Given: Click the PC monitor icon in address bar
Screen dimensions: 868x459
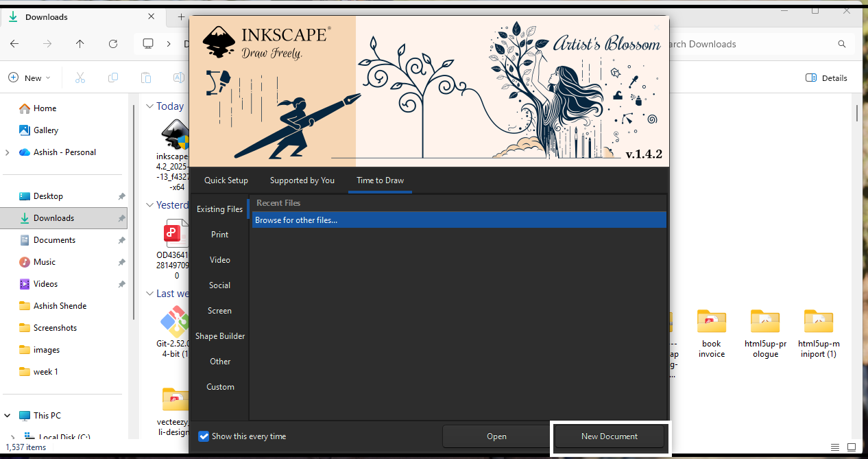Looking at the screenshot, I should click(x=147, y=44).
